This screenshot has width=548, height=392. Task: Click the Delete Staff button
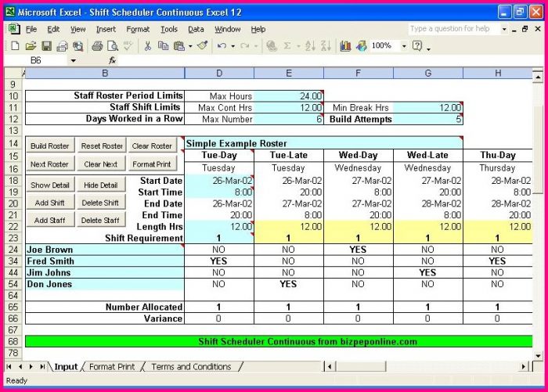tap(100, 221)
